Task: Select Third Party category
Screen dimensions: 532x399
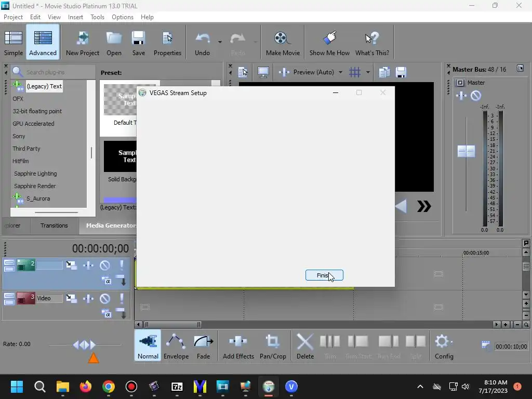Action: click(26, 149)
